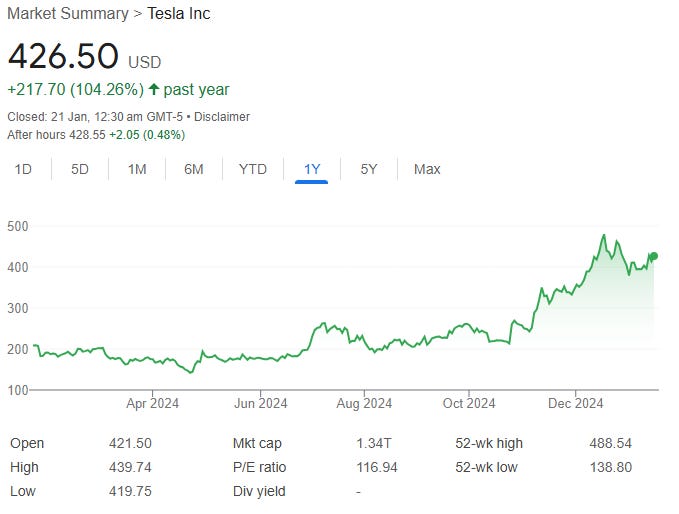Click the 52-wk high label
This screenshot has width=679, height=514.
pyautogui.click(x=489, y=443)
